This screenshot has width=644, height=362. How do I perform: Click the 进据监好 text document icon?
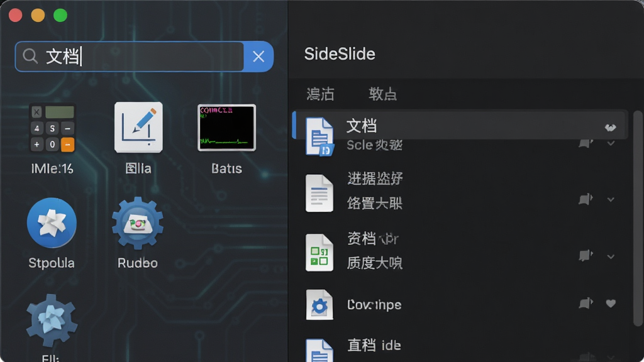coord(319,194)
